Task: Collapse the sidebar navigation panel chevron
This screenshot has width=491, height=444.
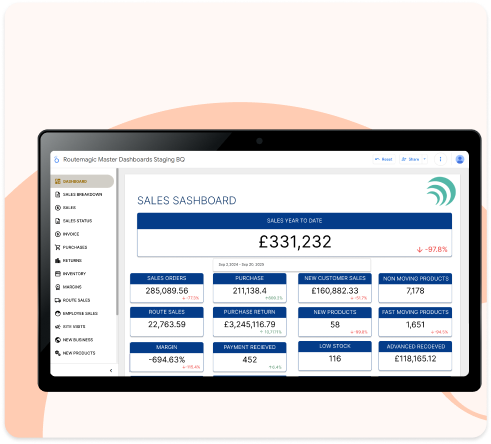Action: coord(111,370)
